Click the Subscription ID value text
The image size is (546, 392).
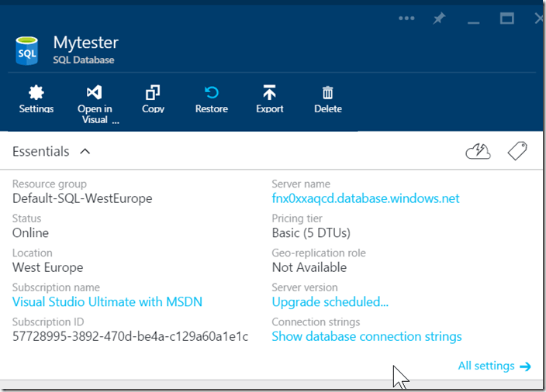point(130,336)
